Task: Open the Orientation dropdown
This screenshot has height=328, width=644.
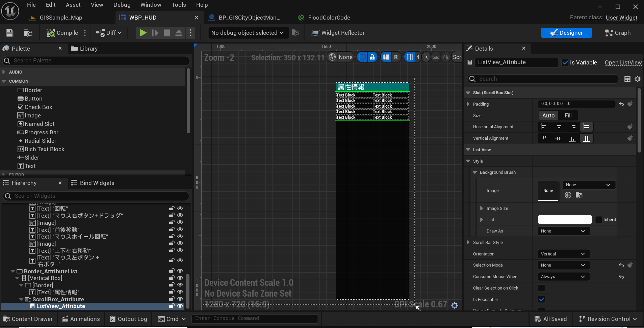Action: click(x=563, y=254)
